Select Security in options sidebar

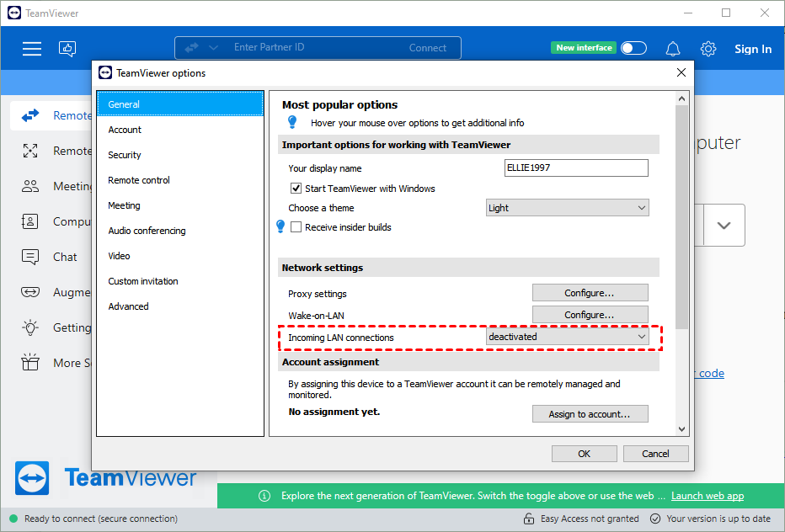pos(125,155)
